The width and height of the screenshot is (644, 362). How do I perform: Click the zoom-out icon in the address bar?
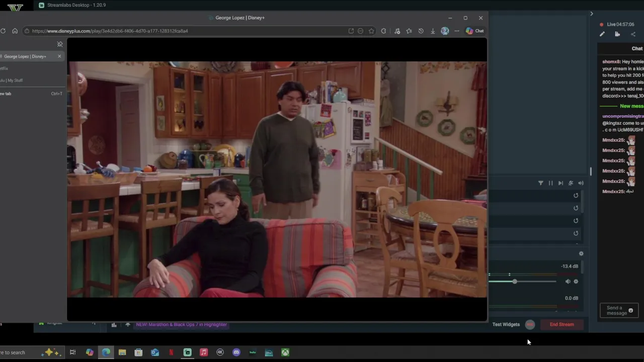(360, 31)
